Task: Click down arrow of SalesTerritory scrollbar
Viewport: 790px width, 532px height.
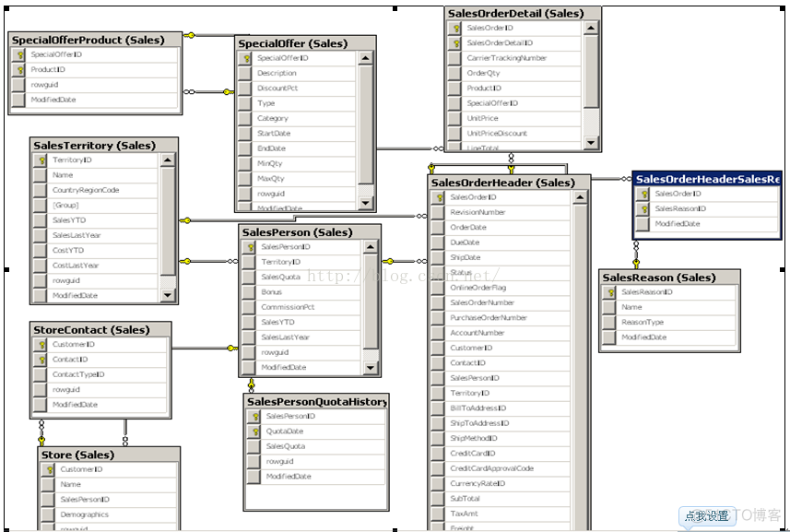Action: (x=168, y=295)
